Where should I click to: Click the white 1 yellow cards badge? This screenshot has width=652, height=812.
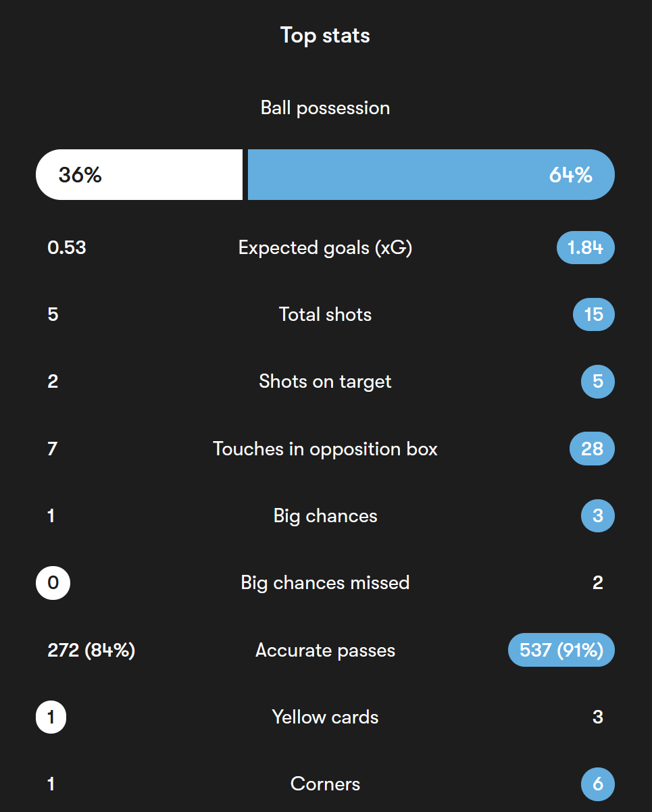[x=51, y=717]
